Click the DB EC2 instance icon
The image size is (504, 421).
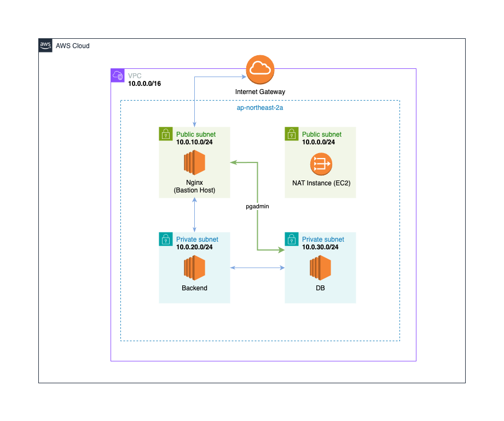(320, 268)
